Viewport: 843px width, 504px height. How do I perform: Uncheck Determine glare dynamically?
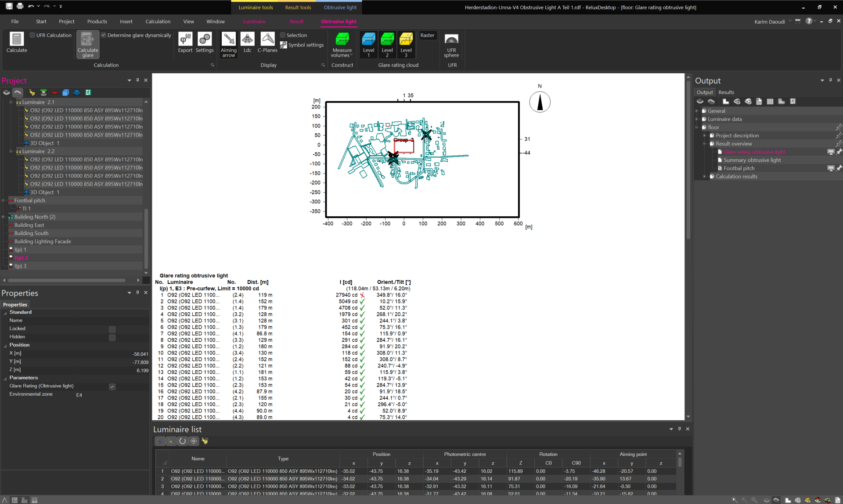click(104, 35)
